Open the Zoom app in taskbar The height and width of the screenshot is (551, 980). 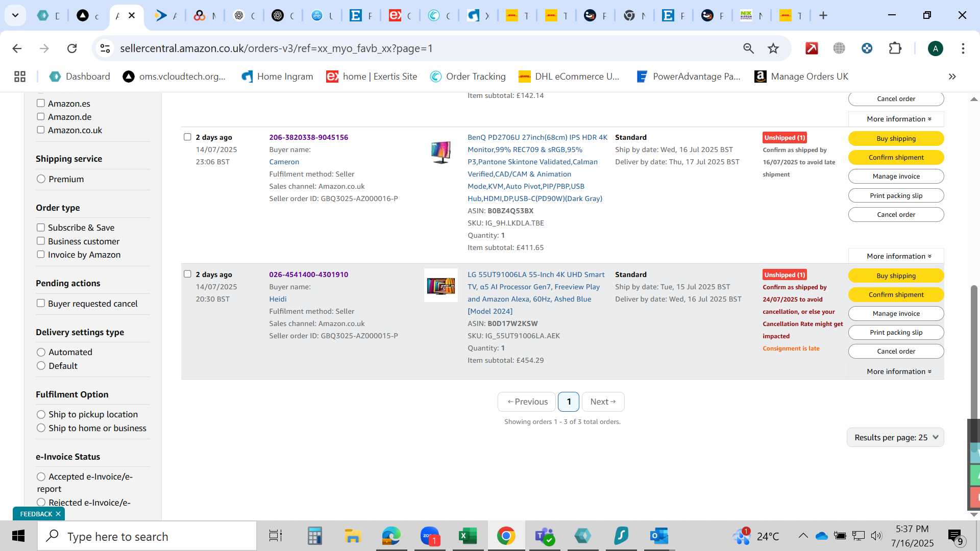(x=430, y=536)
